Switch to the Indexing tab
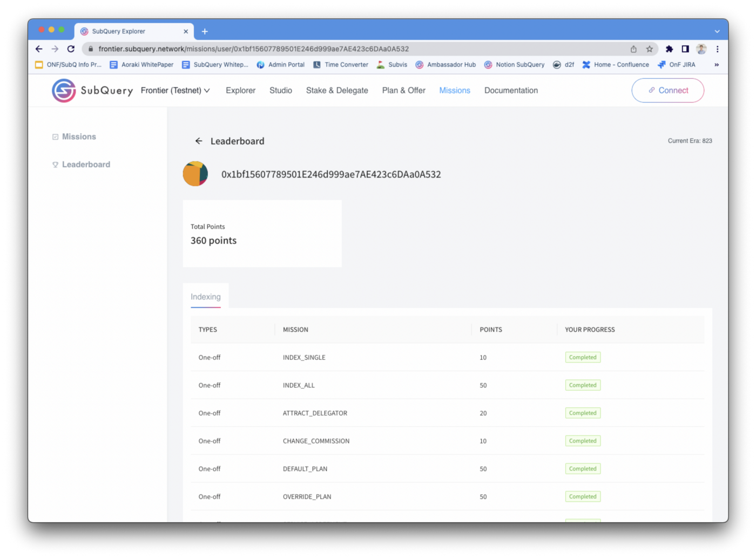 click(x=206, y=297)
